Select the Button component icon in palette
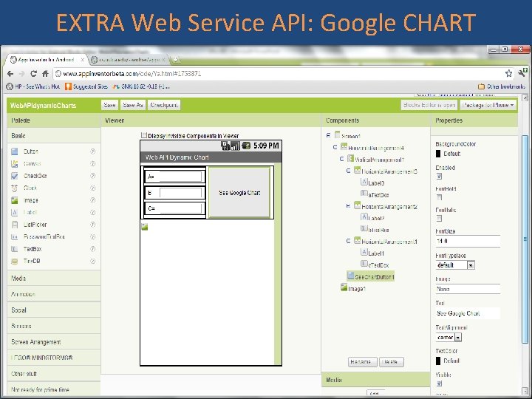Viewport: 532px width, 399px height. (14, 151)
